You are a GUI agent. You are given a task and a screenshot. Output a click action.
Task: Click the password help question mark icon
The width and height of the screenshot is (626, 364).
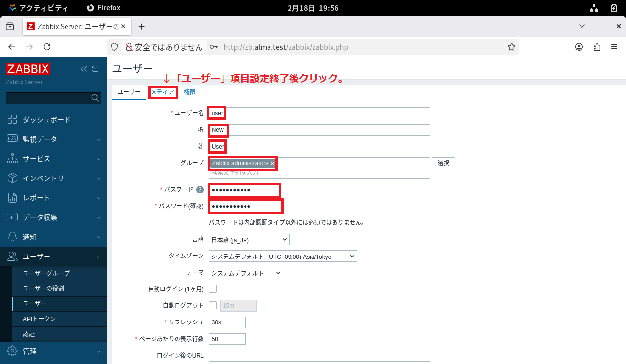click(x=200, y=190)
